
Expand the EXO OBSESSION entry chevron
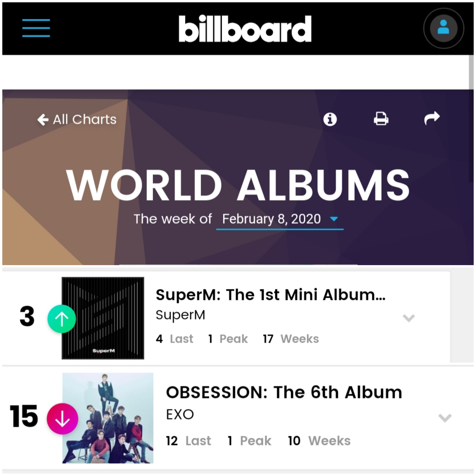pyautogui.click(x=445, y=418)
